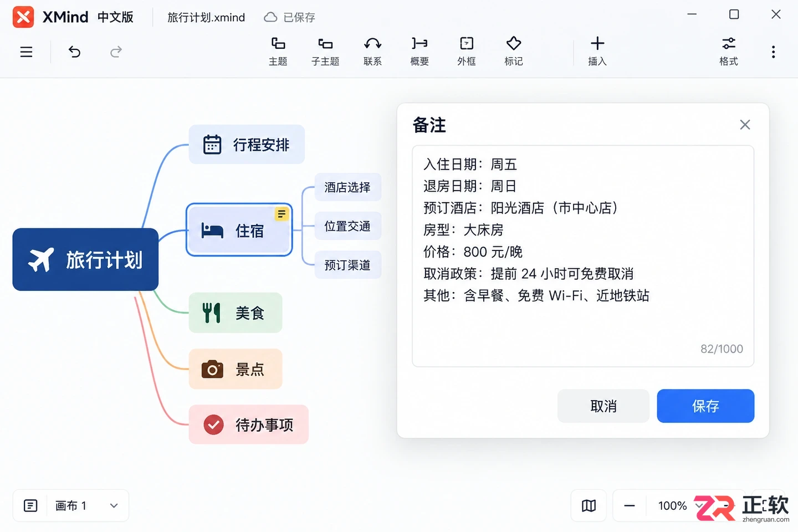
Task: Open the map overview icon
Action: (589, 505)
